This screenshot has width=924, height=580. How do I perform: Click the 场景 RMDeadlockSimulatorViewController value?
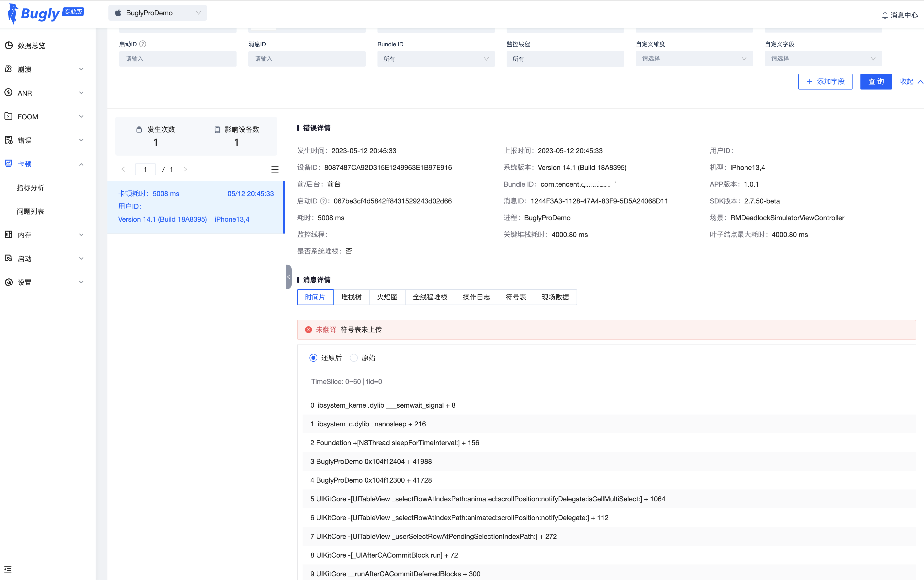tap(787, 218)
